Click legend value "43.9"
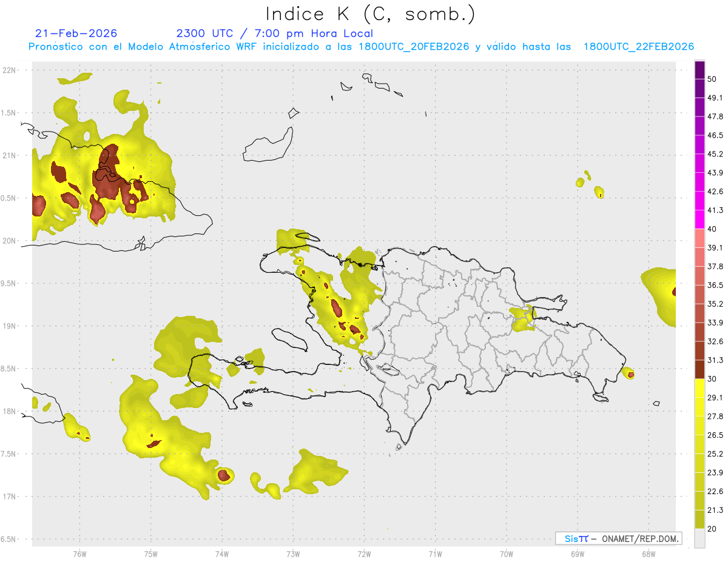 pyautogui.click(x=715, y=173)
